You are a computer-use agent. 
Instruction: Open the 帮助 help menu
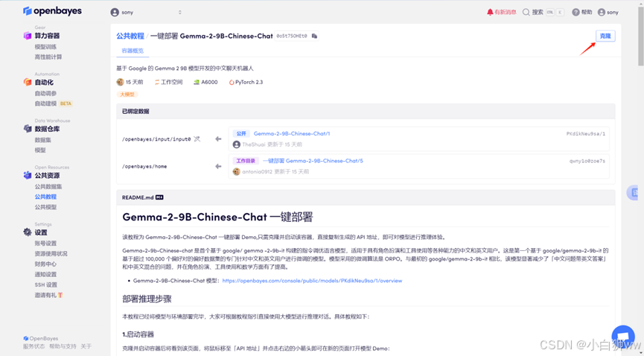[582, 13]
